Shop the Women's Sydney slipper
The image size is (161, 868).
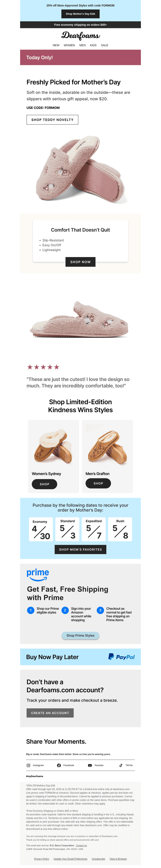point(44,484)
